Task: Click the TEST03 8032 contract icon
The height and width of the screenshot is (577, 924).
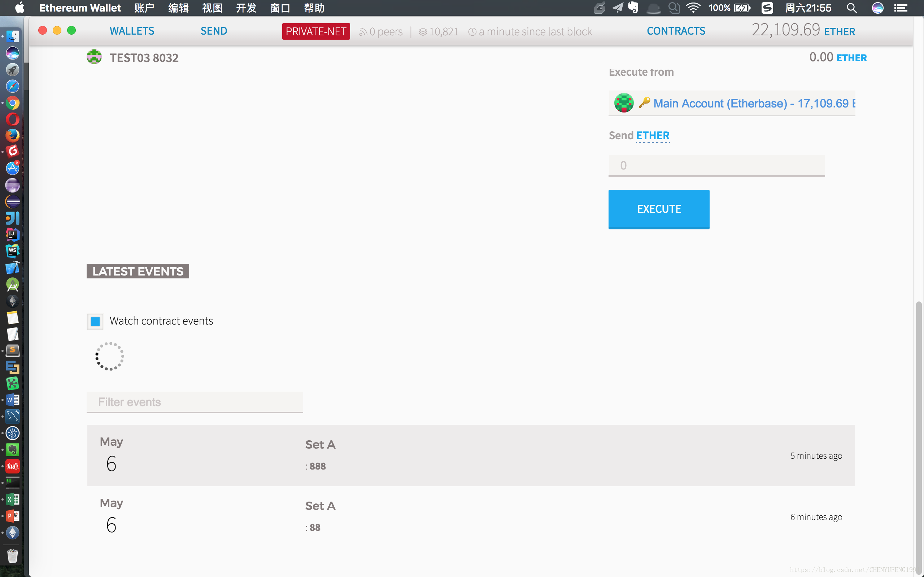Action: click(x=94, y=57)
